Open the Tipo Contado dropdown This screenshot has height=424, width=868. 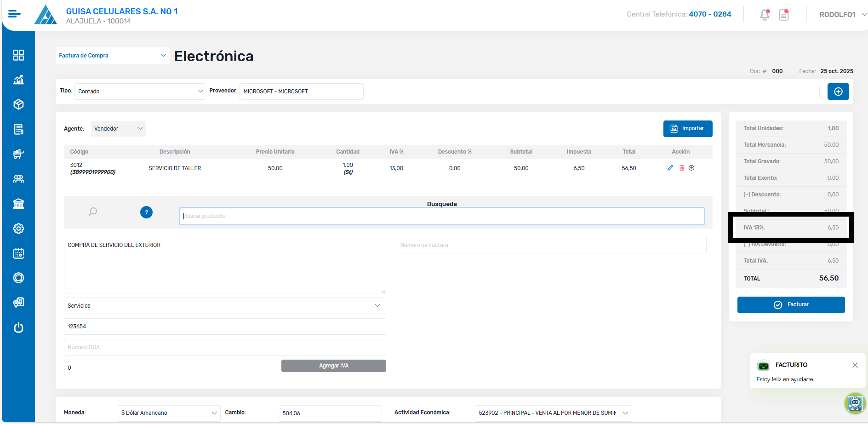139,92
